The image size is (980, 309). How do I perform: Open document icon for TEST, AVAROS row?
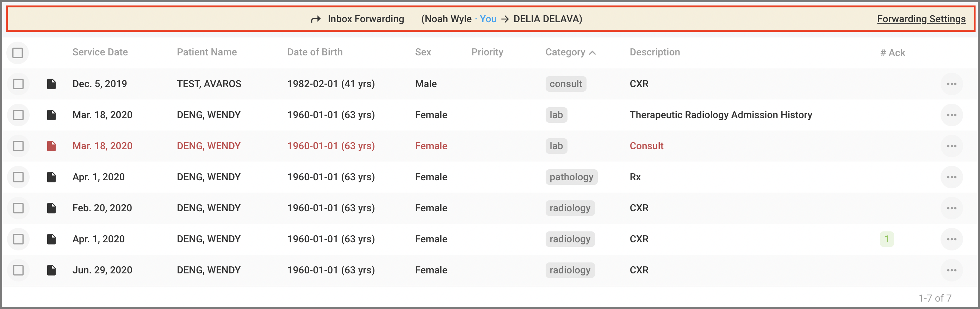(x=51, y=84)
